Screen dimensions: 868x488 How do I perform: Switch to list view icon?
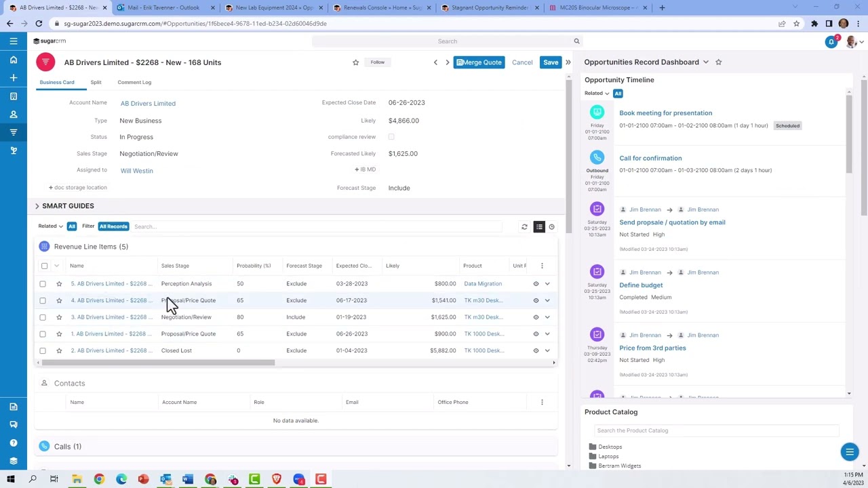539,227
